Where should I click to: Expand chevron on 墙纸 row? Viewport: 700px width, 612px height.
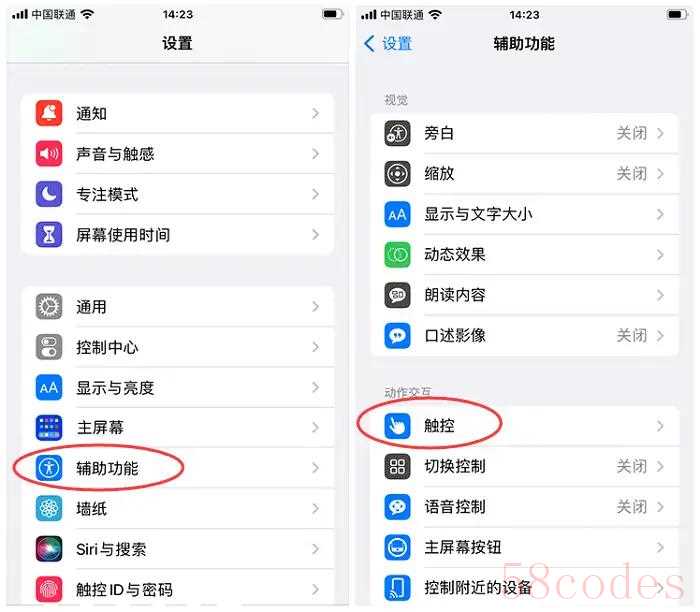point(316,508)
